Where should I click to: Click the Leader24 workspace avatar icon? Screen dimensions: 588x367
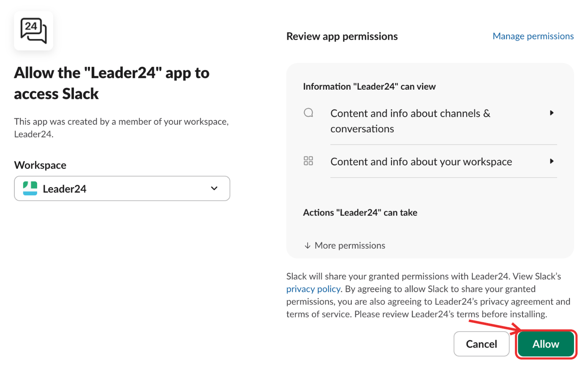pos(30,188)
